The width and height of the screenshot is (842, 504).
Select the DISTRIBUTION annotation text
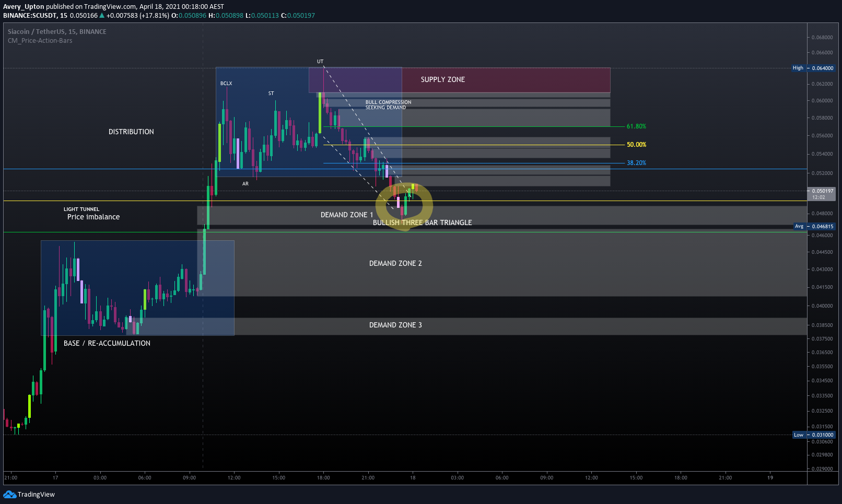tap(131, 132)
